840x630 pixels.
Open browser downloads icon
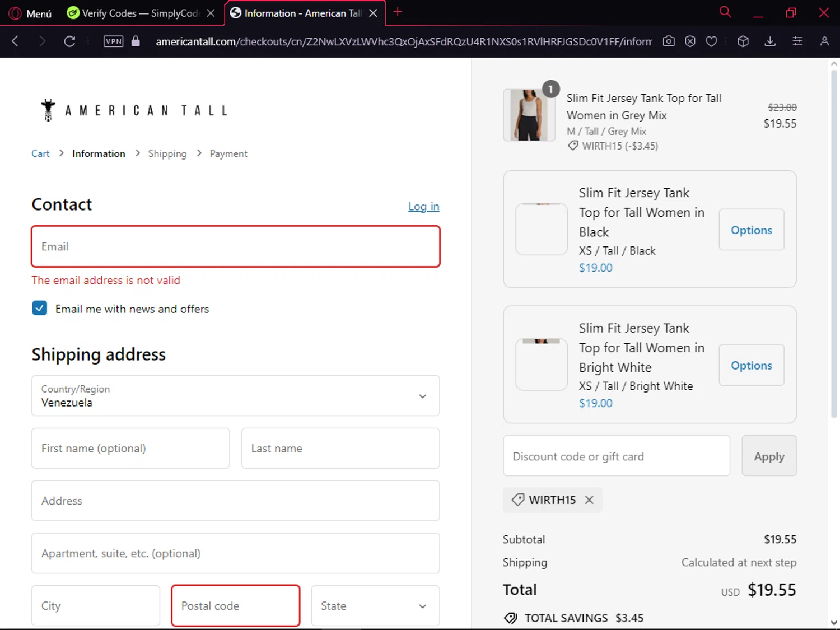(x=770, y=41)
